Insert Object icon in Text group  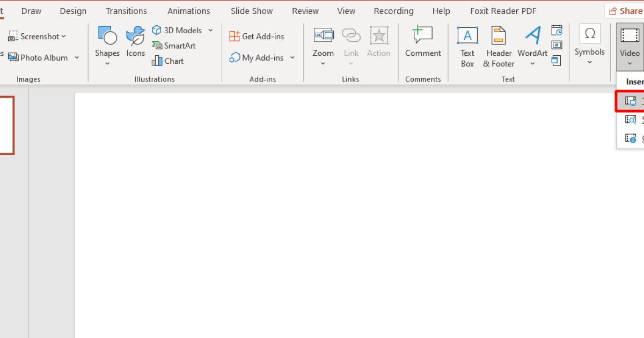(x=557, y=61)
